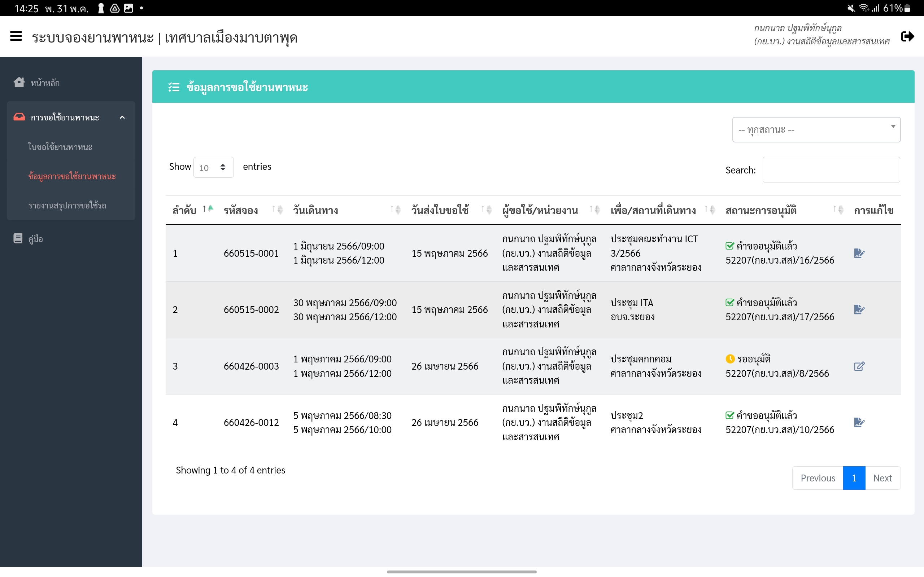This screenshot has width=924, height=577.
Task: Click edit icon for pending booking 660426-0003
Action: click(859, 366)
